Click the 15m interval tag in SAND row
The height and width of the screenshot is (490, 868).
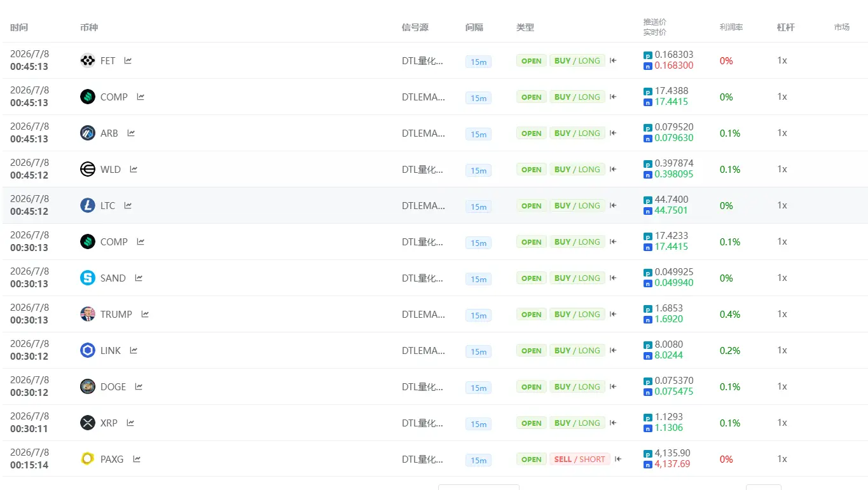click(478, 279)
